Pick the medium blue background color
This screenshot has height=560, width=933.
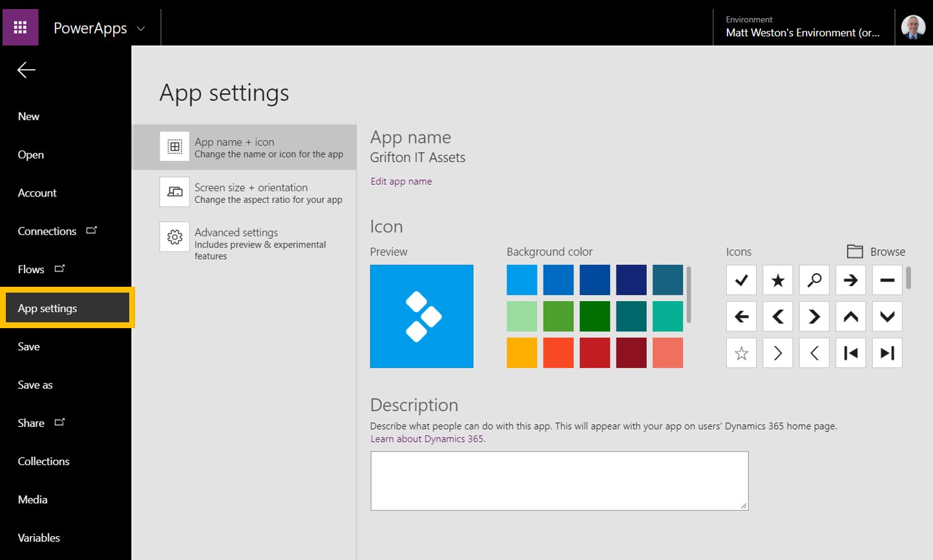558,280
